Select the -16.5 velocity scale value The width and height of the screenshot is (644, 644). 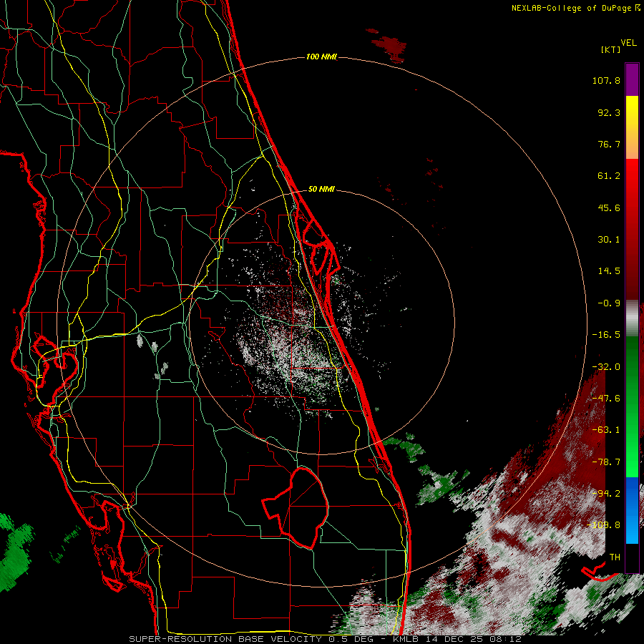[x=606, y=335]
